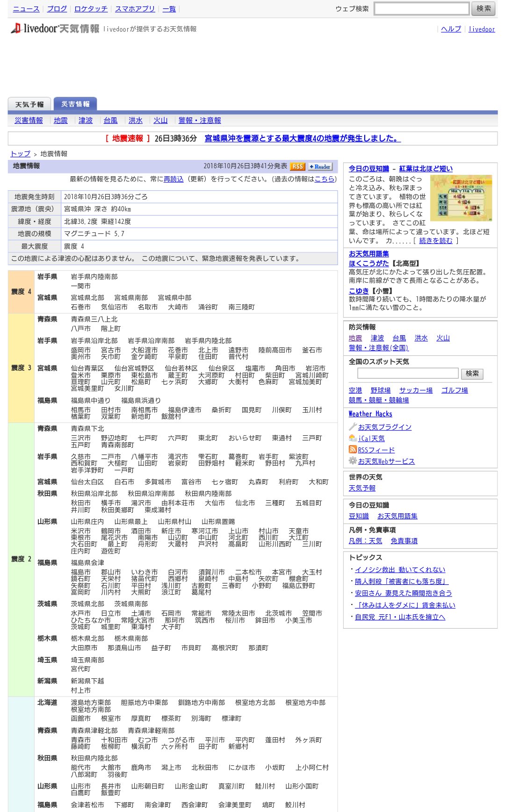
Task: Open 競馬・競艇・競輪場 link
Action: (x=379, y=400)
